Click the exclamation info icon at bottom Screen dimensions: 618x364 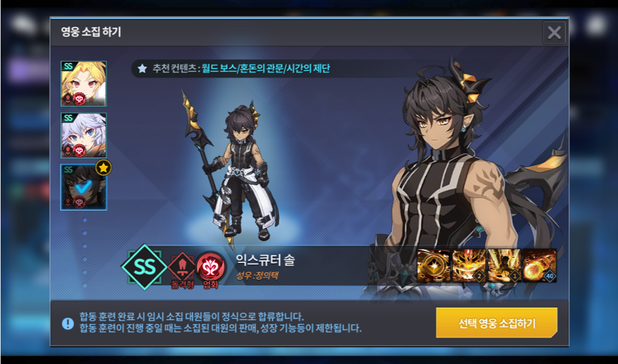pyautogui.click(x=68, y=323)
